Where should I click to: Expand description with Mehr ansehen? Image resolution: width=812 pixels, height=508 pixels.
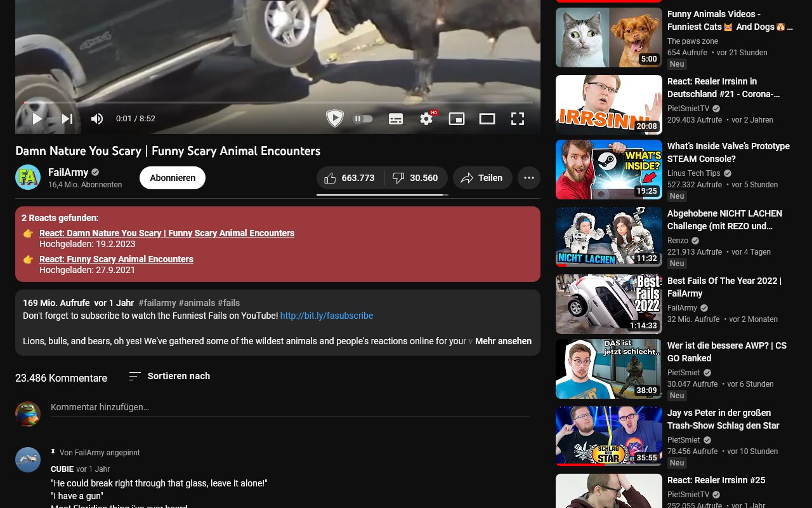pos(503,341)
